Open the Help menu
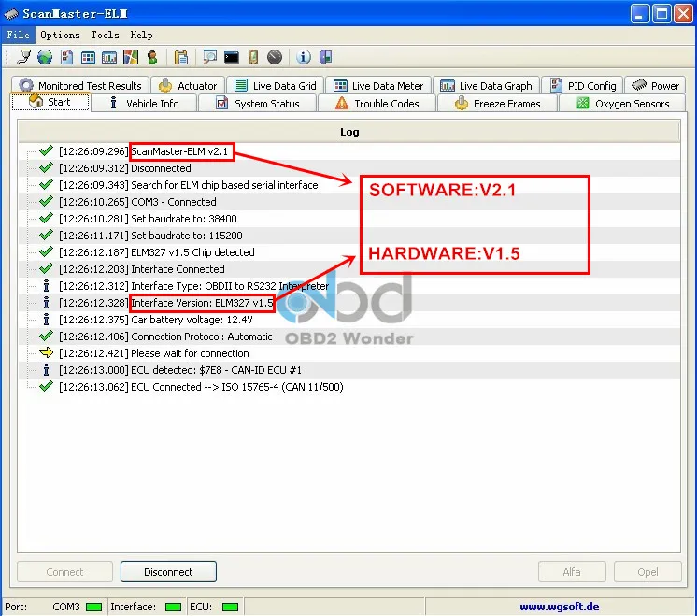The image size is (697, 616). tap(141, 35)
